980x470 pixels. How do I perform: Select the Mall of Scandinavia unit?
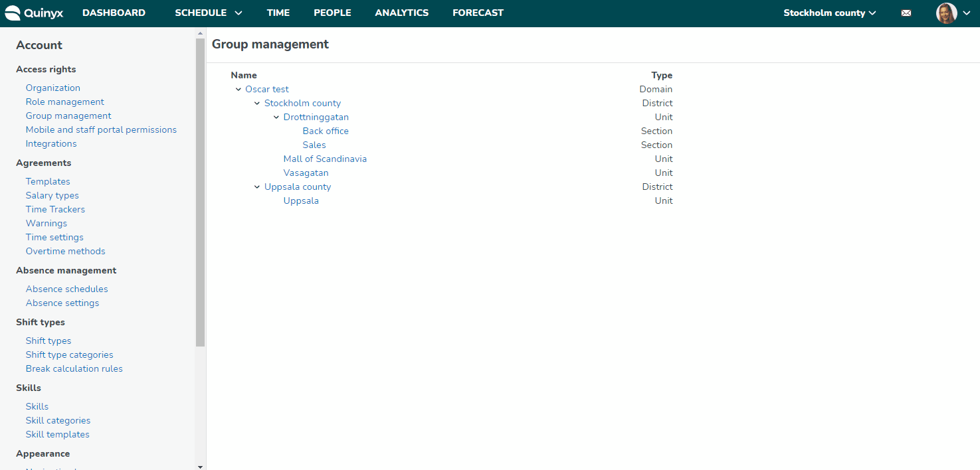coord(325,159)
